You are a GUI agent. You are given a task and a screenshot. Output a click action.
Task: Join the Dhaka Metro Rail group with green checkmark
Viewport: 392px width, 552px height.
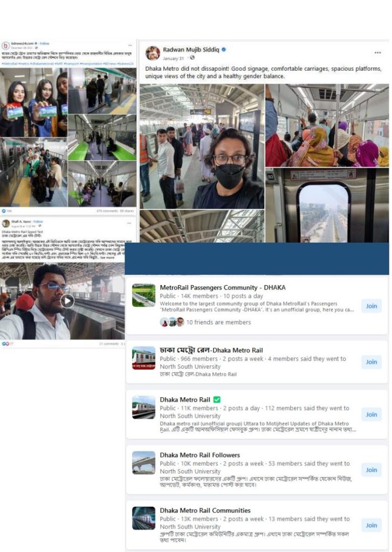pos(371,415)
